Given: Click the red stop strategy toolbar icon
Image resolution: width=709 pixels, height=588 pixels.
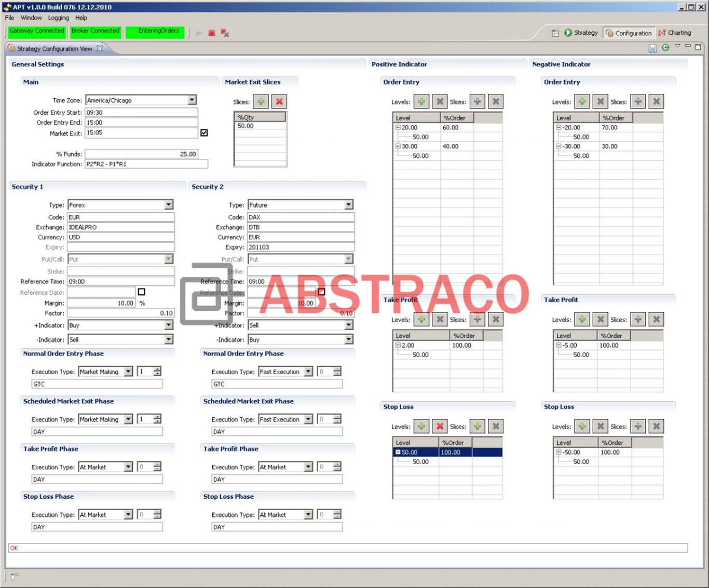Looking at the screenshot, I should (211, 33).
